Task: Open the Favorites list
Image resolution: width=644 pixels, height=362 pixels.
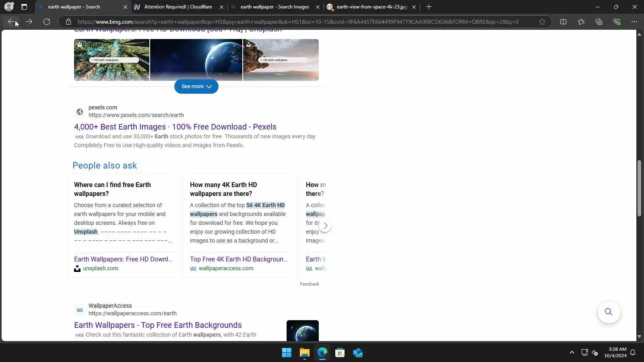Action: click(581, 22)
